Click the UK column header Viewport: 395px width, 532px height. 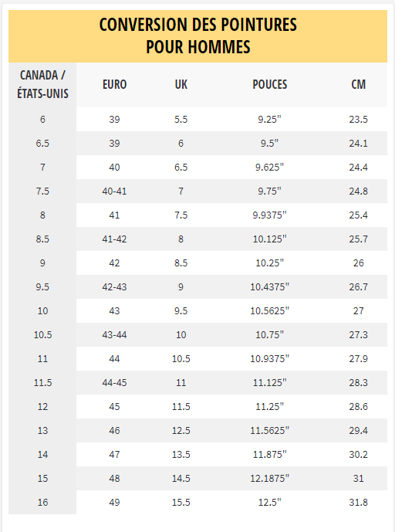[x=181, y=84]
